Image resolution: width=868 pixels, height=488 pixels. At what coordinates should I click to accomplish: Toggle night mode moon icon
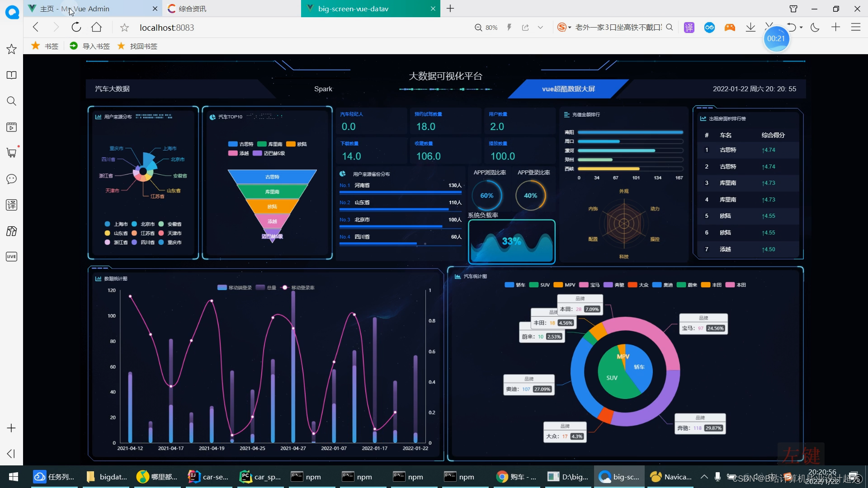click(x=815, y=28)
